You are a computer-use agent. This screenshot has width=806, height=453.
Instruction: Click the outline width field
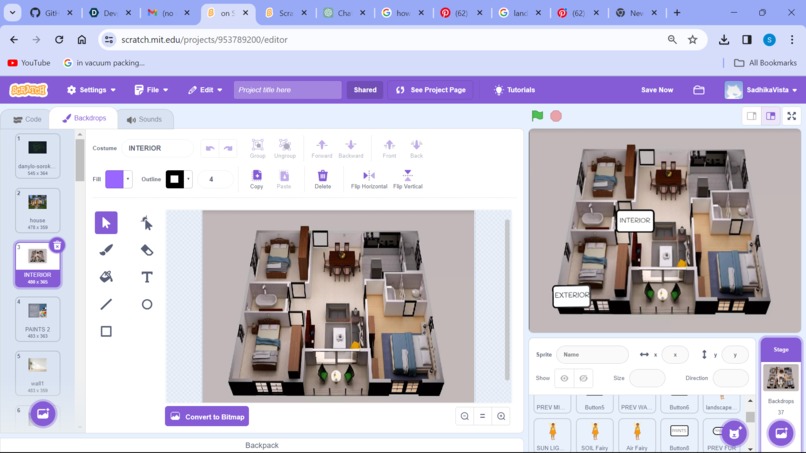(x=215, y=179)
